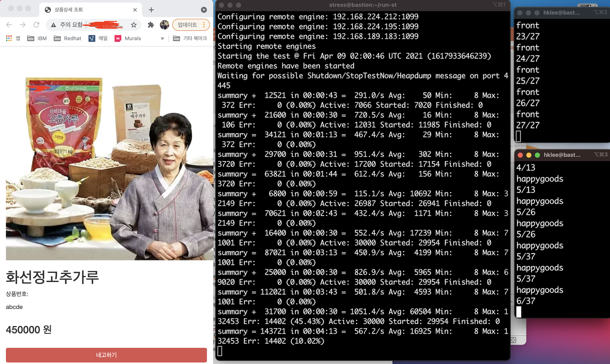Bookmark page with the star icon
This screenshot has width=610, height=364.
click(134, 24)
